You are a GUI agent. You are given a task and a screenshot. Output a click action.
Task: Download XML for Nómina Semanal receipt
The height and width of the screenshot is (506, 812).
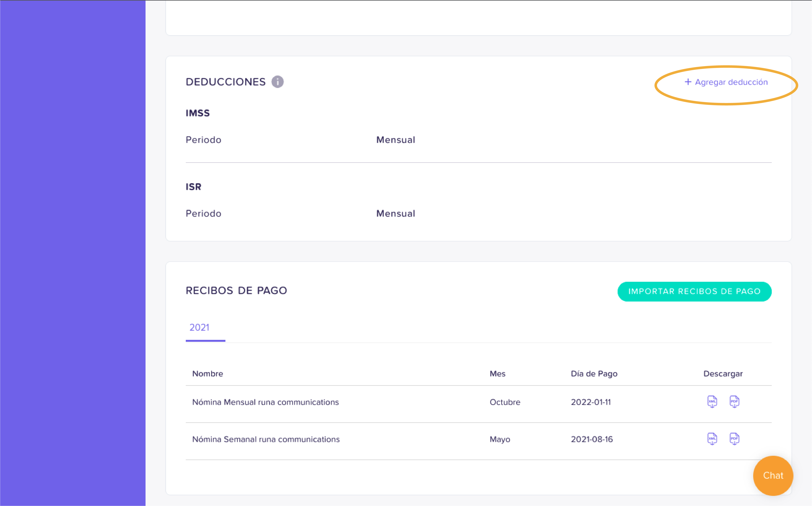click(712, 439)
